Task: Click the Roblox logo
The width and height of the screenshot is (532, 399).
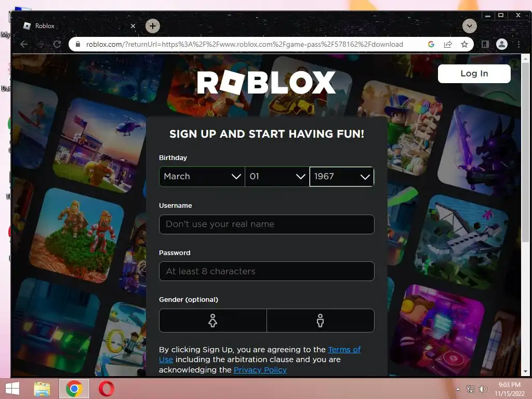Action: coord(267,83)
